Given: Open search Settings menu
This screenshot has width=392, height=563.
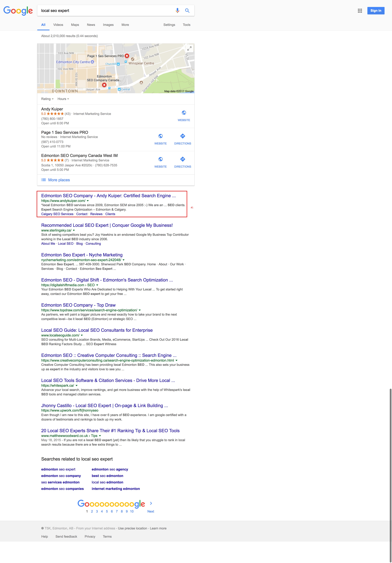Looking at the screenshot, I should [169, 25].
